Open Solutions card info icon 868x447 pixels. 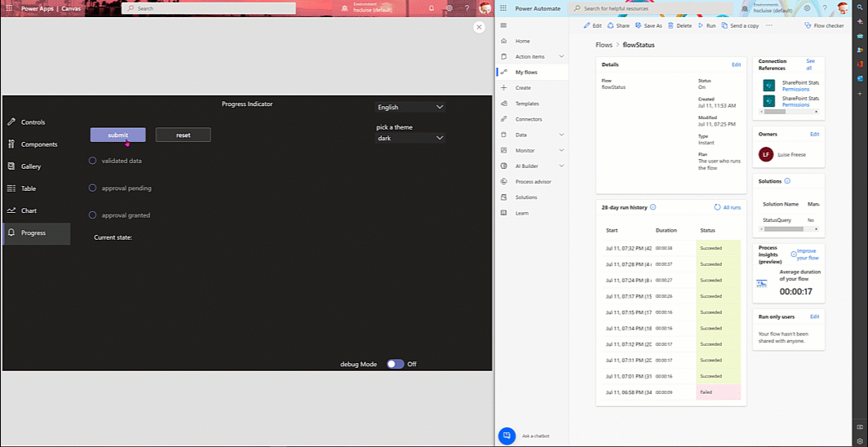788,181
